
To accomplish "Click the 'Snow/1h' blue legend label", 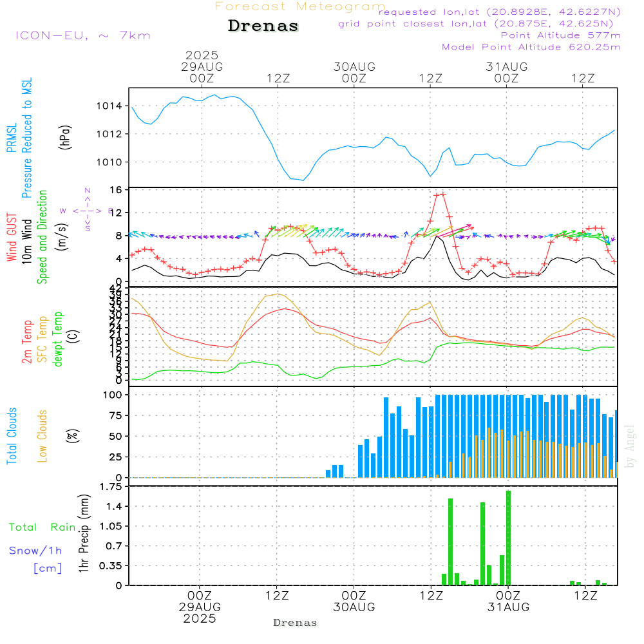I will pyautogui.click(x=35, y=551).
